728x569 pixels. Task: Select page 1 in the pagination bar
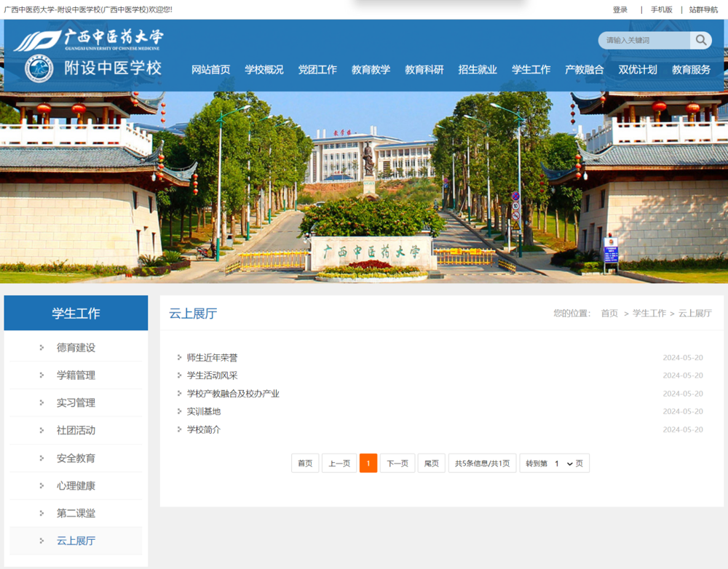[368, 463]
